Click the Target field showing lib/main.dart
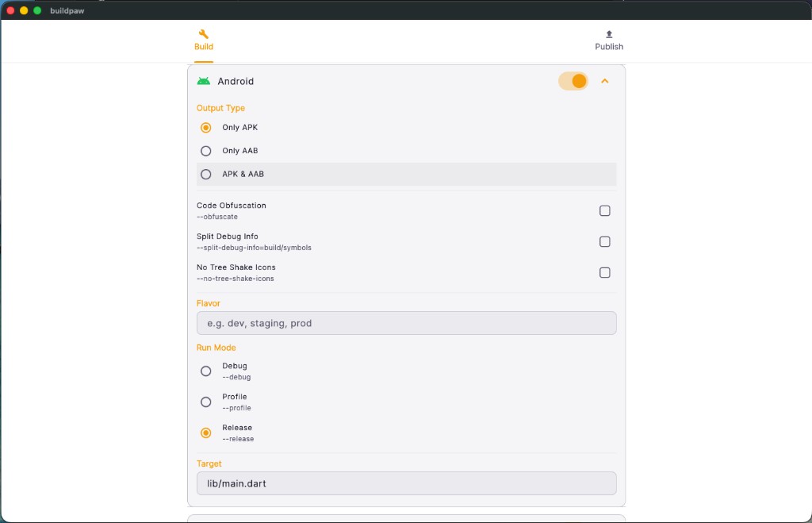 [x=406, y=483]
